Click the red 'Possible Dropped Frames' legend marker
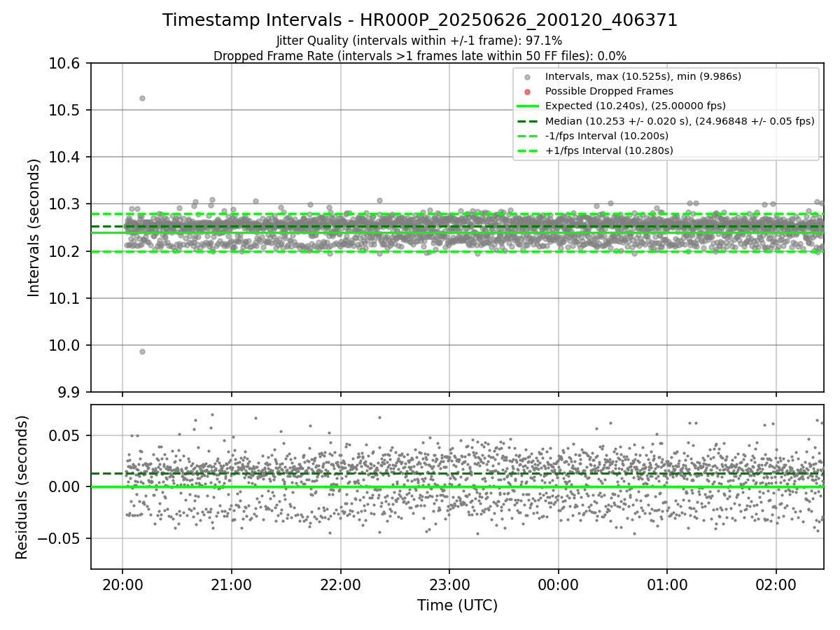Screen dimensions: 840x630 (527, 92)
